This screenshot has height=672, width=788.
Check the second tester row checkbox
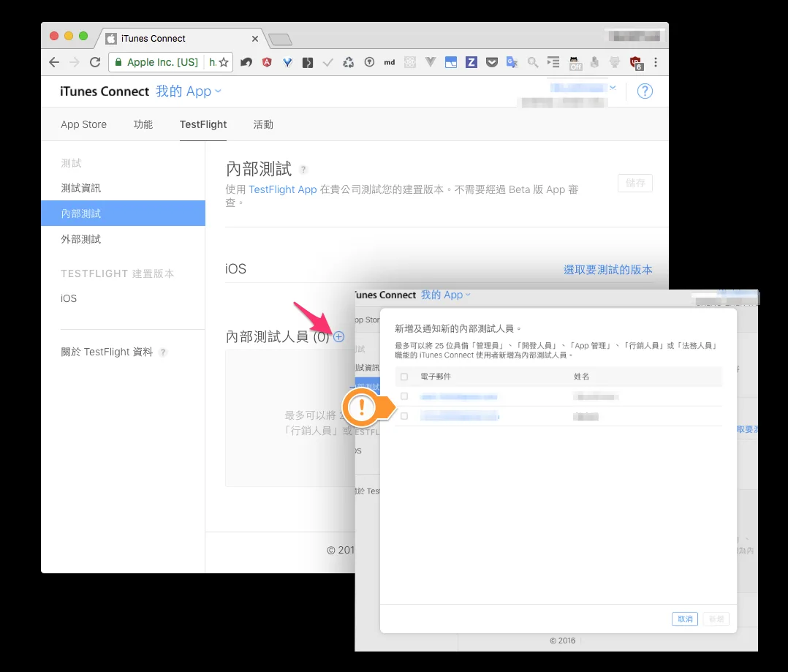tap(404, 415)
